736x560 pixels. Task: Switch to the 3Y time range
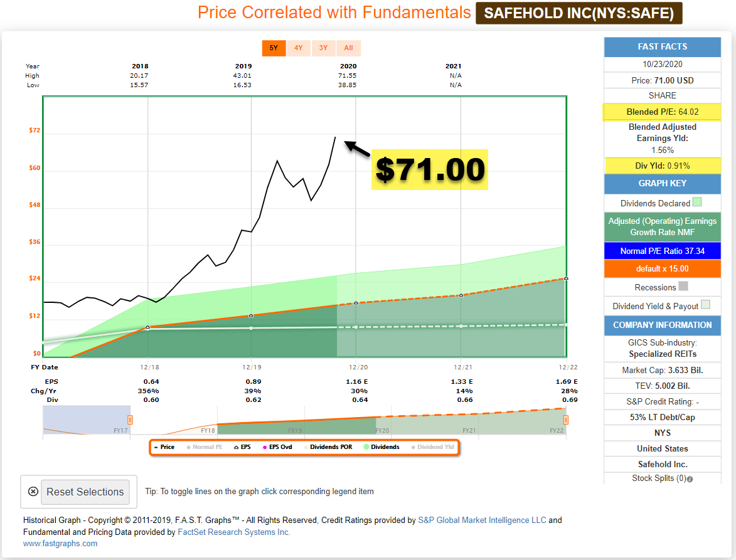[x=323, y=48]
